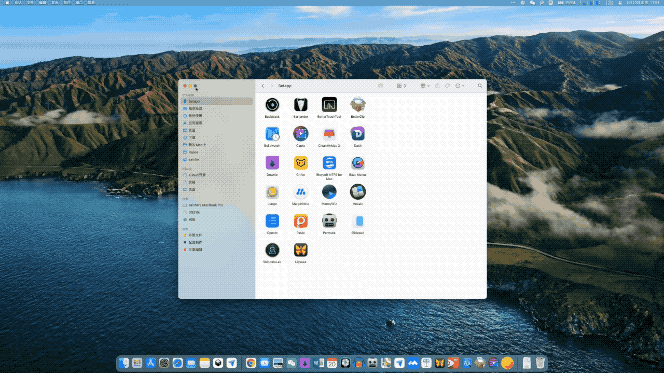The image size is (664, 373).
Task: Open the Dash app icon
Action: tap(358, 134)
